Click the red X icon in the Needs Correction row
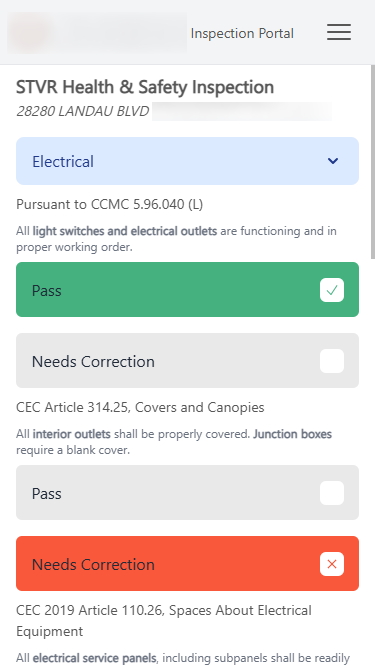Screen dimensions: 375x667 tap(332, 564)
